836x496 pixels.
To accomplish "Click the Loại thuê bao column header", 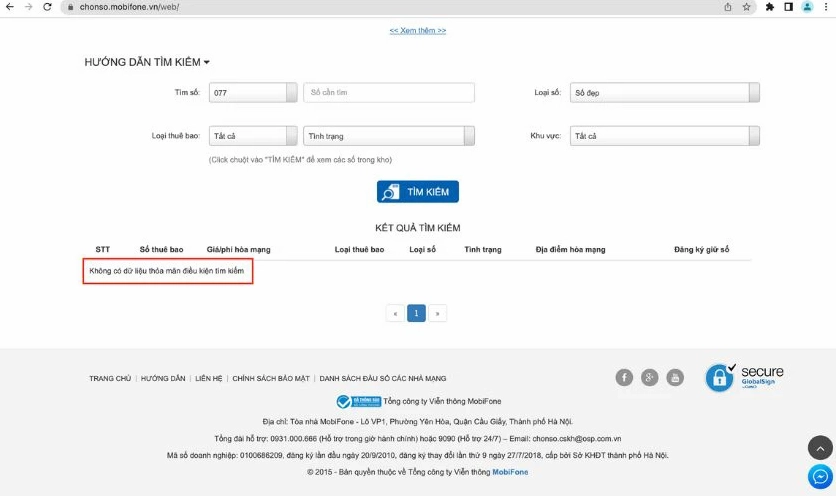I will [359, 249].
